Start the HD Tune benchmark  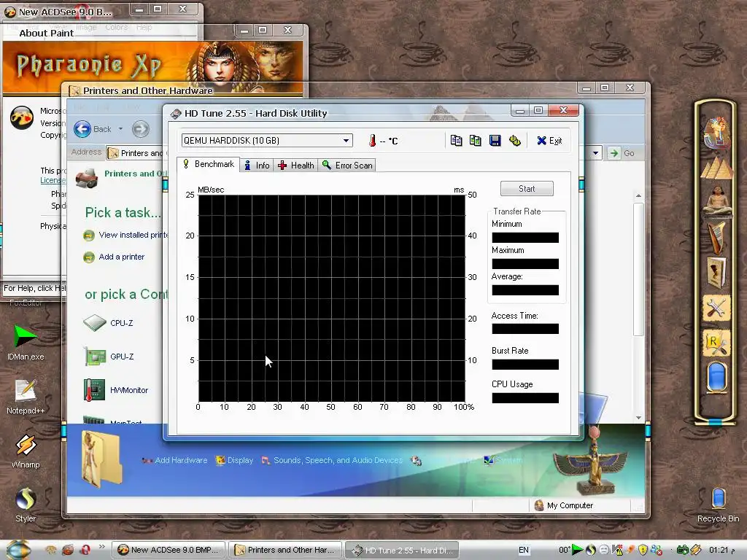pos(527,189)
